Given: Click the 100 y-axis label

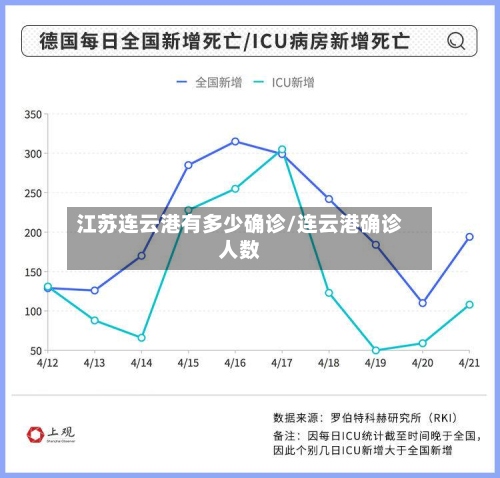Looking at the screenshot, I should point(33,311).
